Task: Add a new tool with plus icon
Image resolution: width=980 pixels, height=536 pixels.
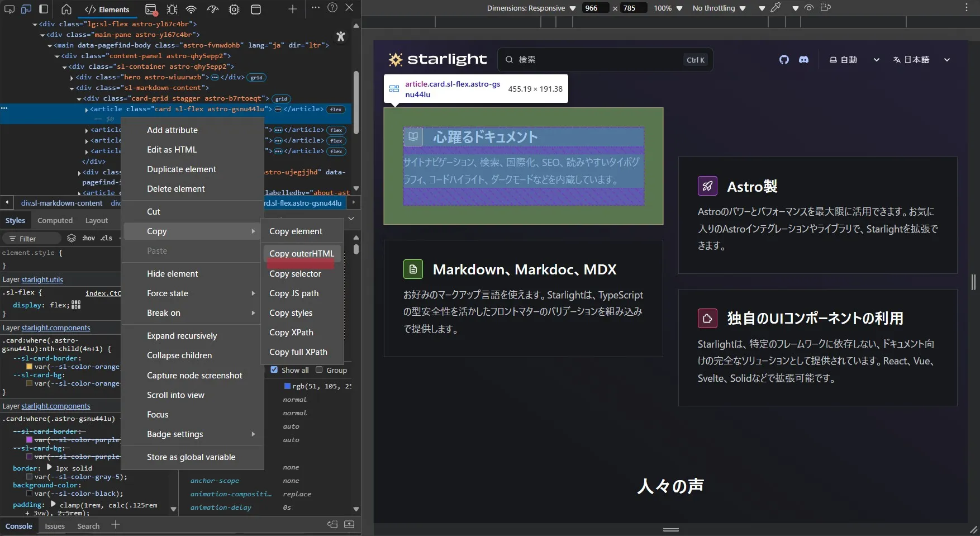Action: pos(292,9)
